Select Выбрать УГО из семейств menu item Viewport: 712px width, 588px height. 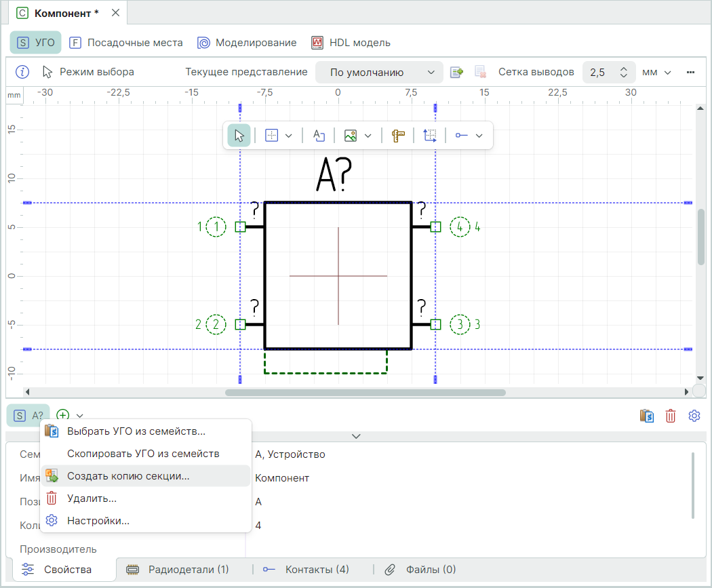(x=136, y=431)
